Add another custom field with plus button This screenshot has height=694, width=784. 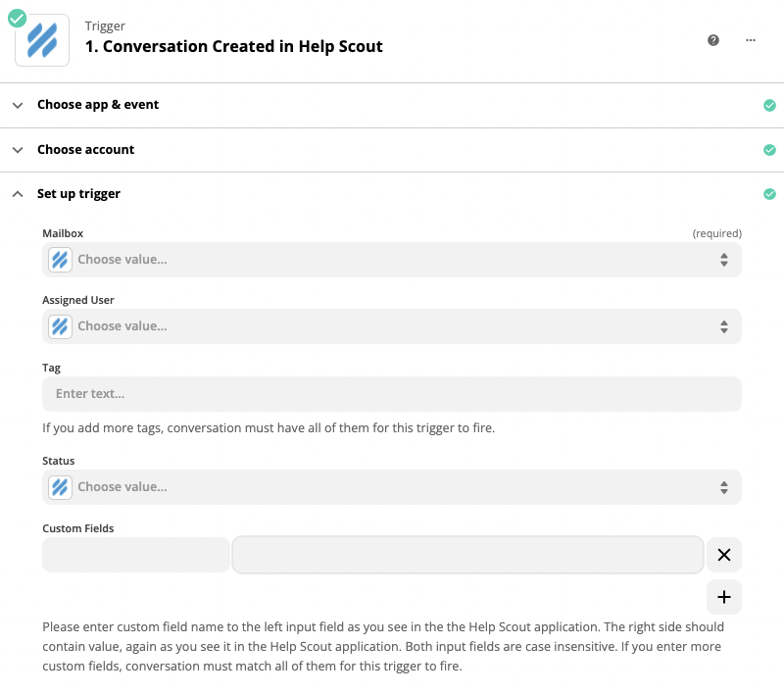tap(723, 597)
